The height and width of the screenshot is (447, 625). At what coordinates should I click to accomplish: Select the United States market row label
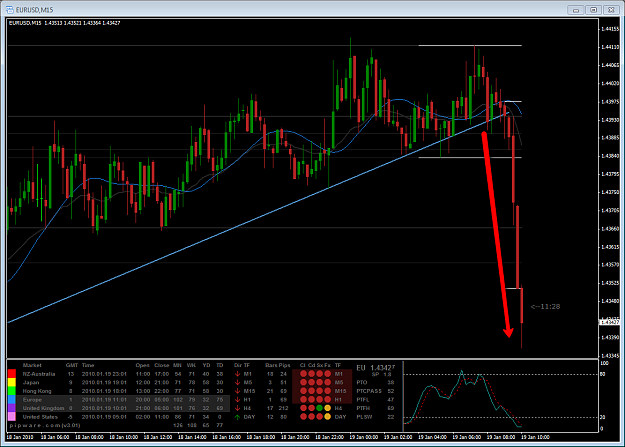point(40,417)
